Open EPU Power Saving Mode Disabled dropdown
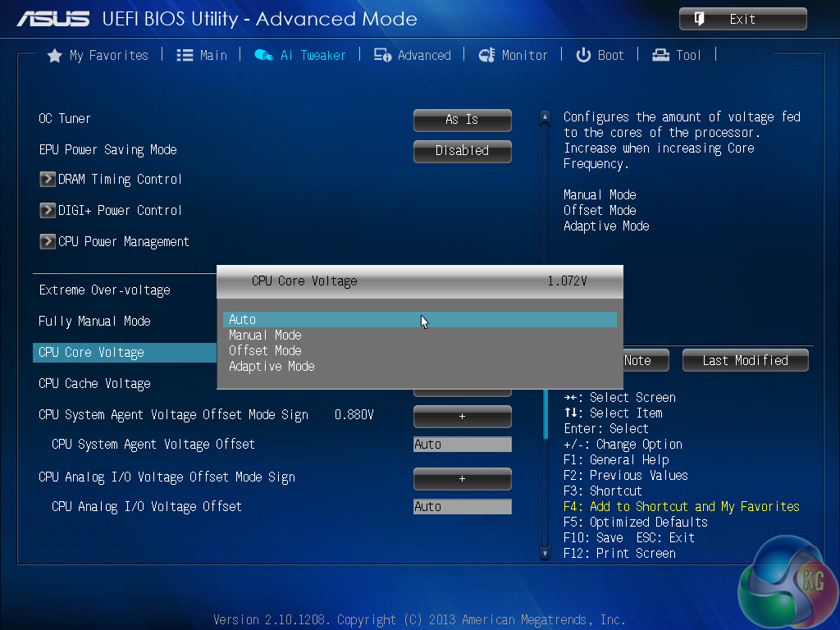This screenshot has width=840, height=630. coord(463,151)
